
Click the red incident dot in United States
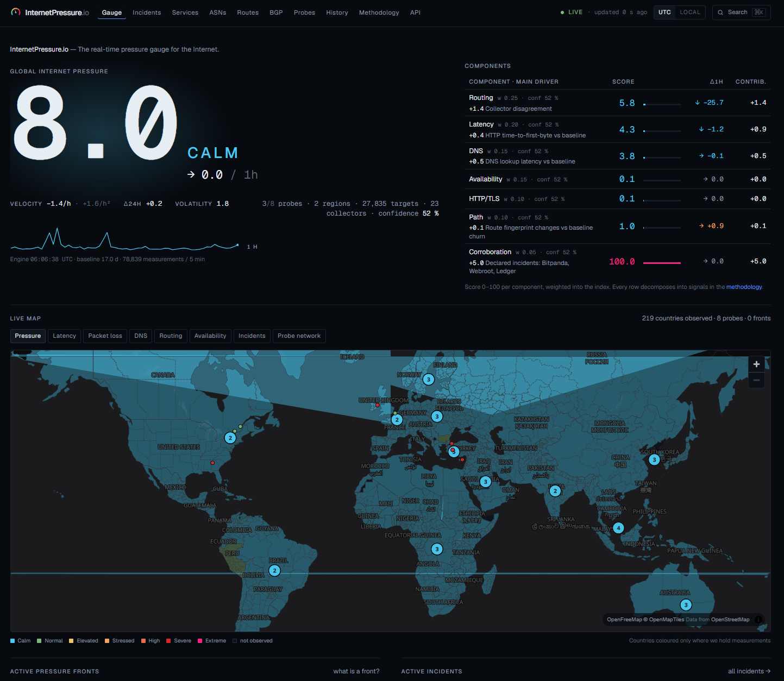coord(212,463)
